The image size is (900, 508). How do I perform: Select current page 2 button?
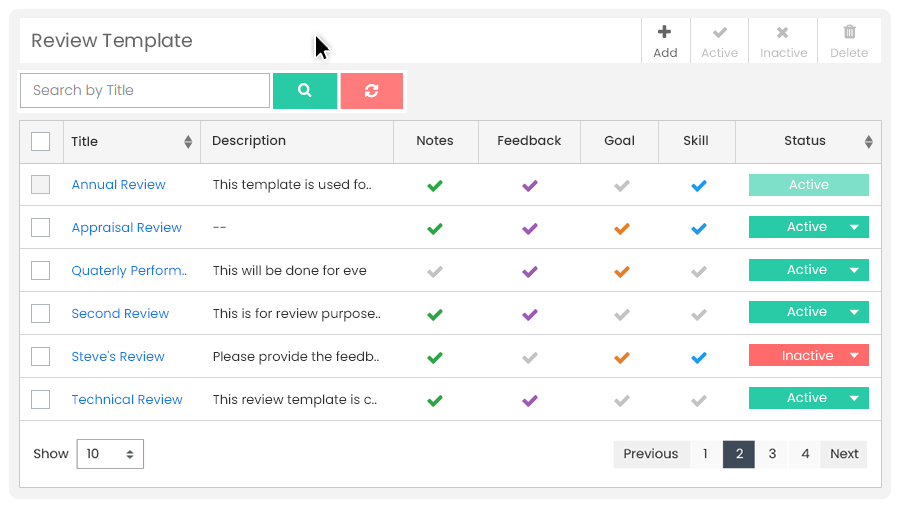point(739,454)
